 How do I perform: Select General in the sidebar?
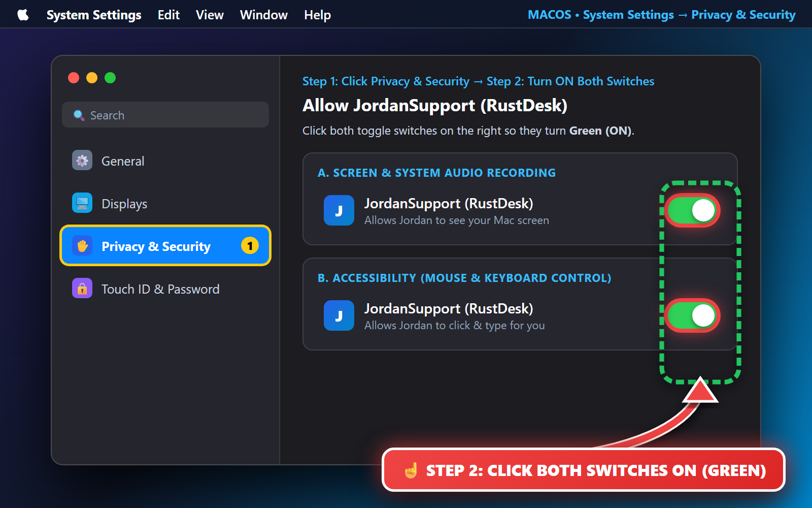[x=165, y=161]
